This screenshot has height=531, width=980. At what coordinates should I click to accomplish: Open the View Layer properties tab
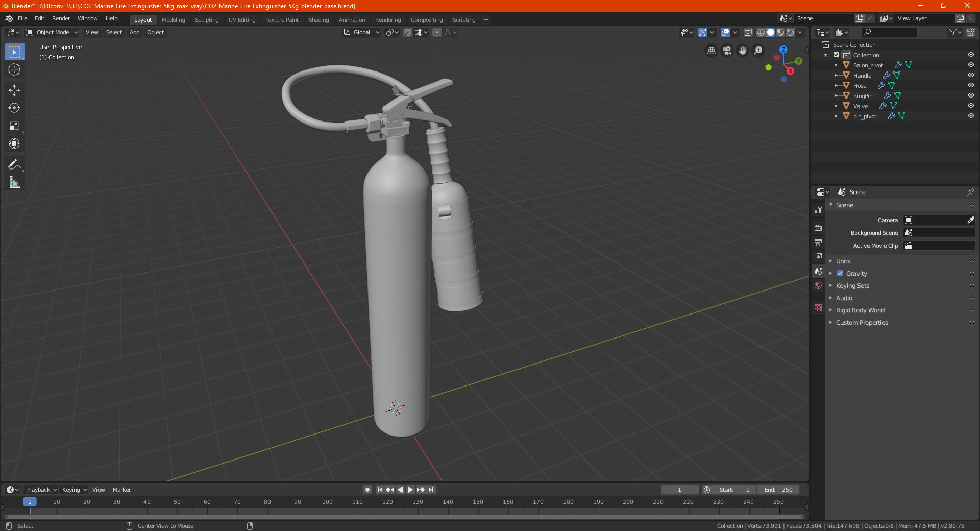tap(818, 256)
